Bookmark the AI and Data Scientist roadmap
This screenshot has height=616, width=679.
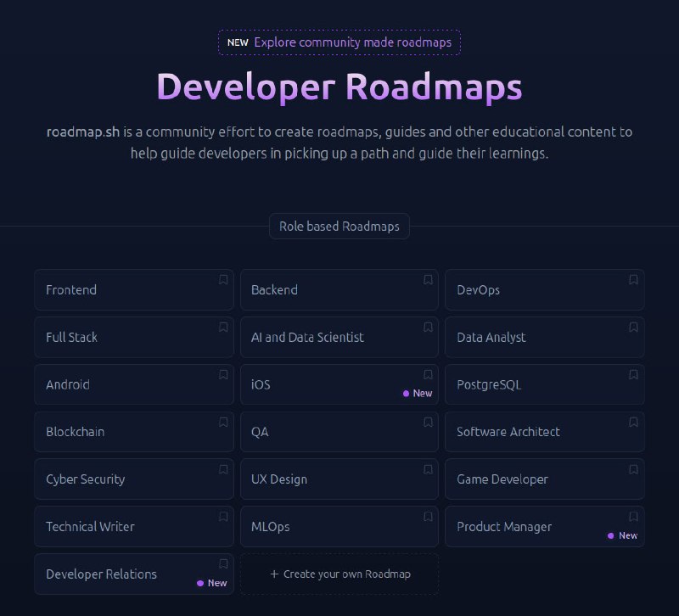pos(428,328)
